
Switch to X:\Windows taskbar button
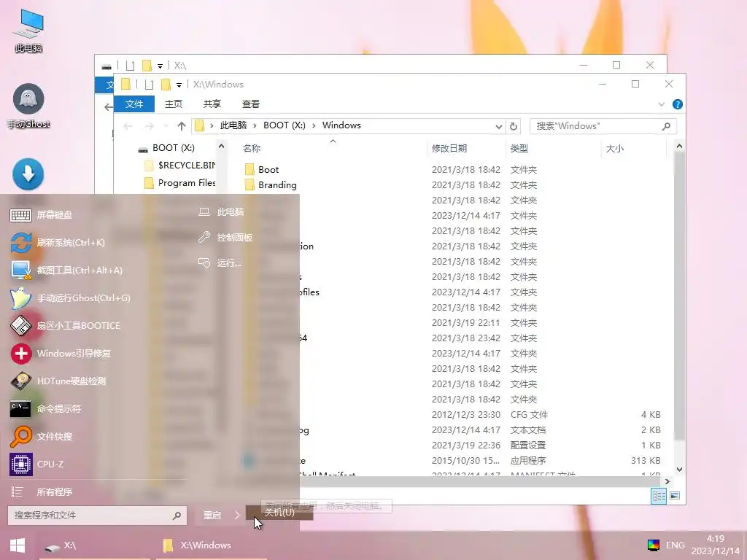[212, 545]
